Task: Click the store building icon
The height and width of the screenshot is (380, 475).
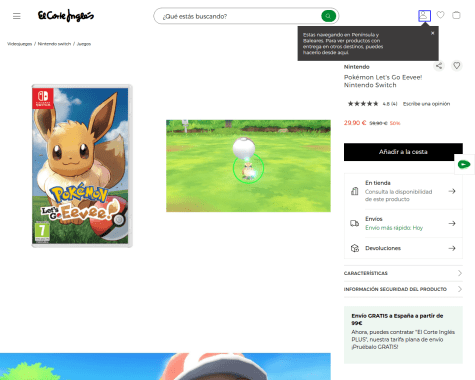Action: point(355,191)
